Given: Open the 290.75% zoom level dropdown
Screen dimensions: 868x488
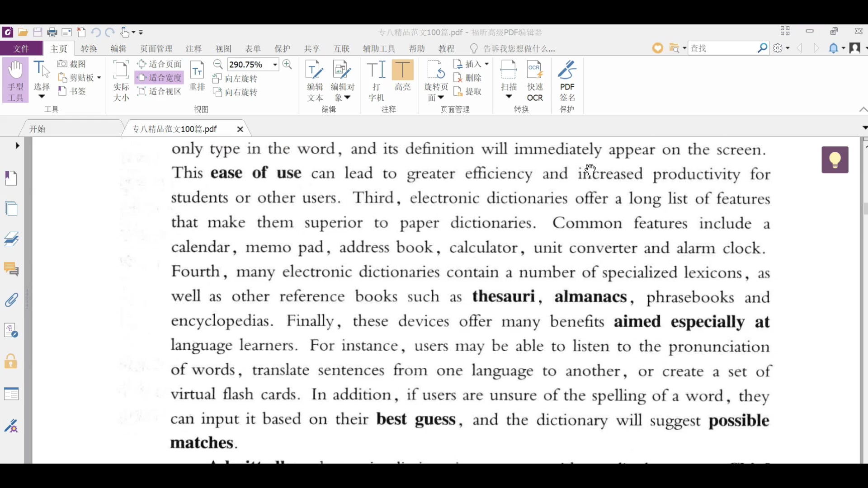Looking at the screenshot, I should [275, 65].
